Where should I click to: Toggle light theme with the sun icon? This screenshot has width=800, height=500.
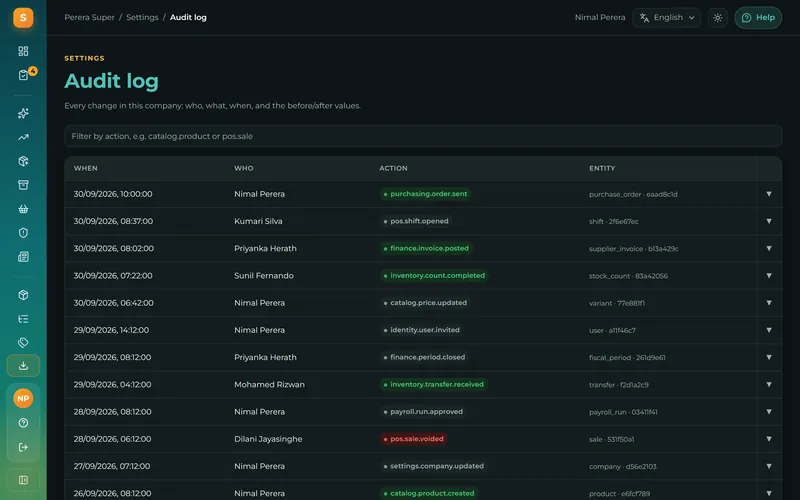tap(717, 18)
